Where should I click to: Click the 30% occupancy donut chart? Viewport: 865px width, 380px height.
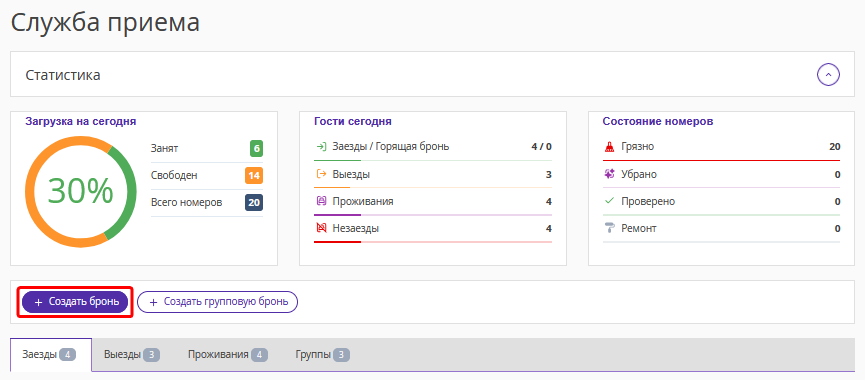click(81, 191)
